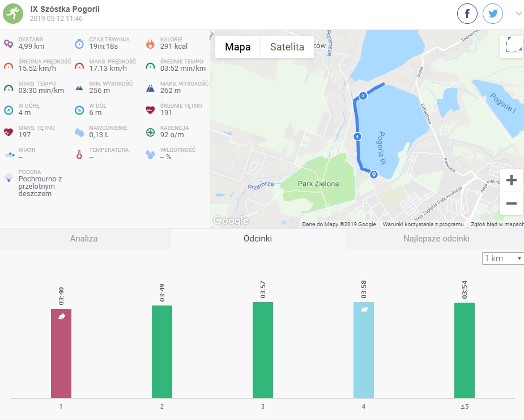The image size is (524, 420).
Task: Click the average heart rate icon
Action: (x=150, y=109)
